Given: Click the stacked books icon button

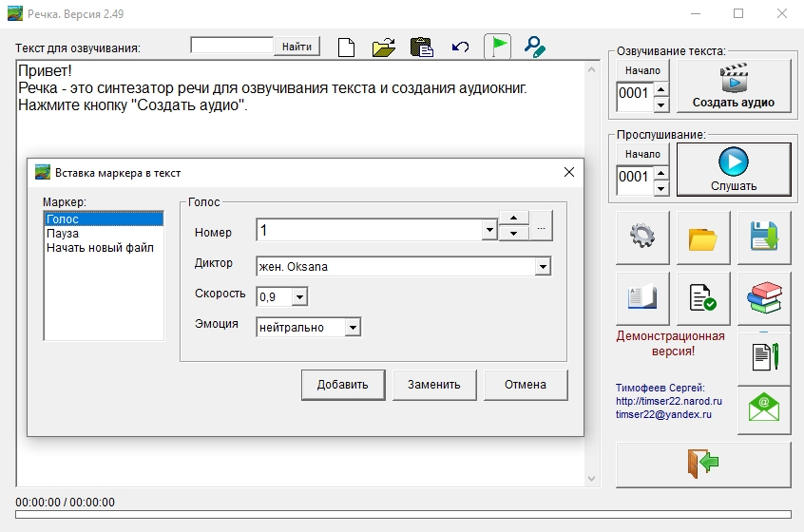Looking at the screenshot, I should (x=764, y=298).
